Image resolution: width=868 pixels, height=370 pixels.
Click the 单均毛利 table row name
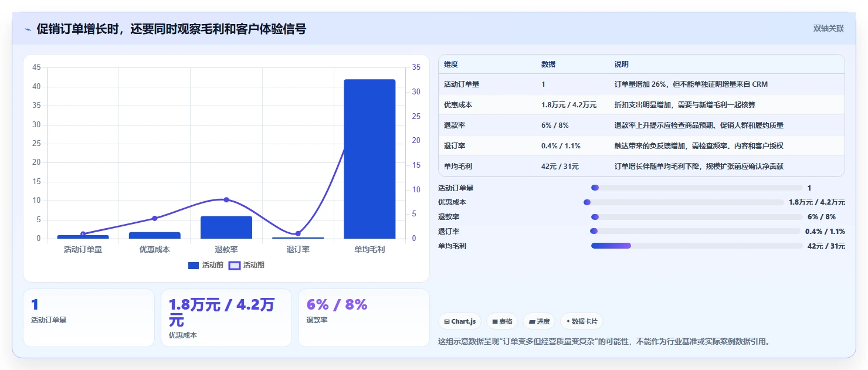[x=458, y=167]
